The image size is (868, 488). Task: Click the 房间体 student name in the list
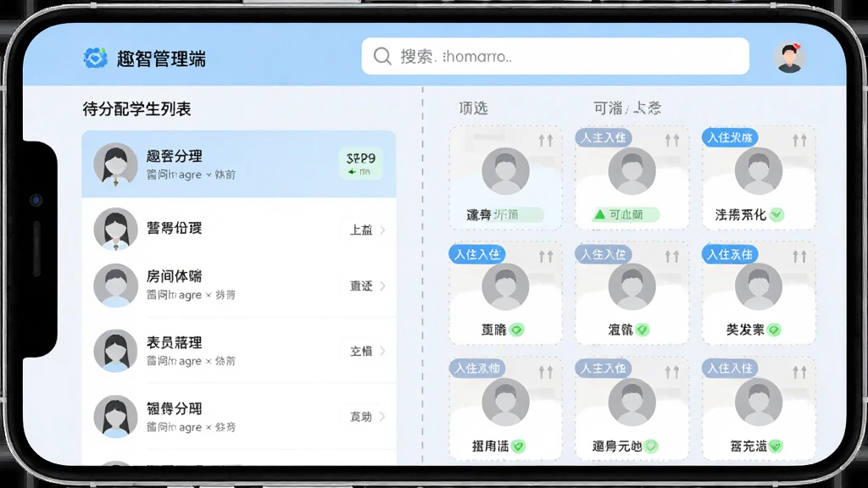(175, 276)
